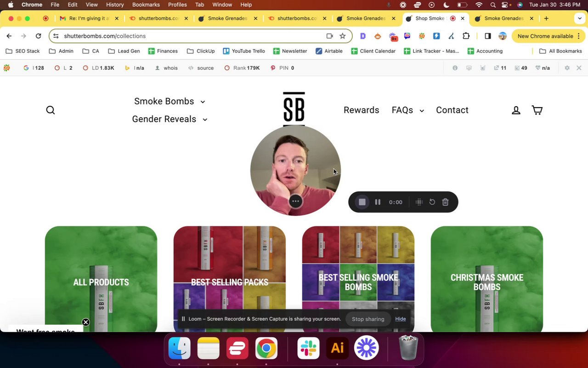Open the SEOquake settings gear

[x=567, y=68]
